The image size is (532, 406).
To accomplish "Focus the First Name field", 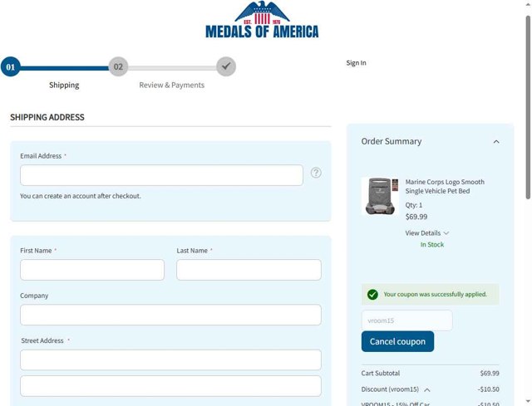I will pyautogui.click(x=92, y=270).
